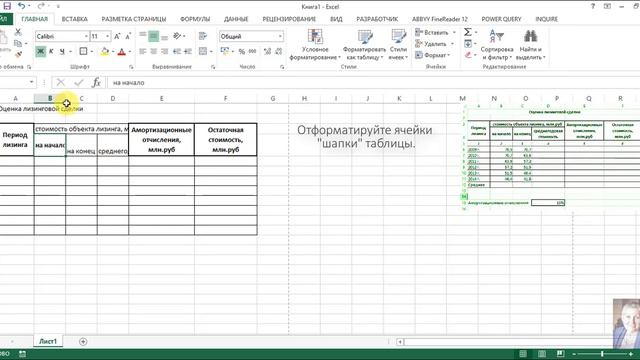Expand borders dropdown arrow

click(91, 52)
